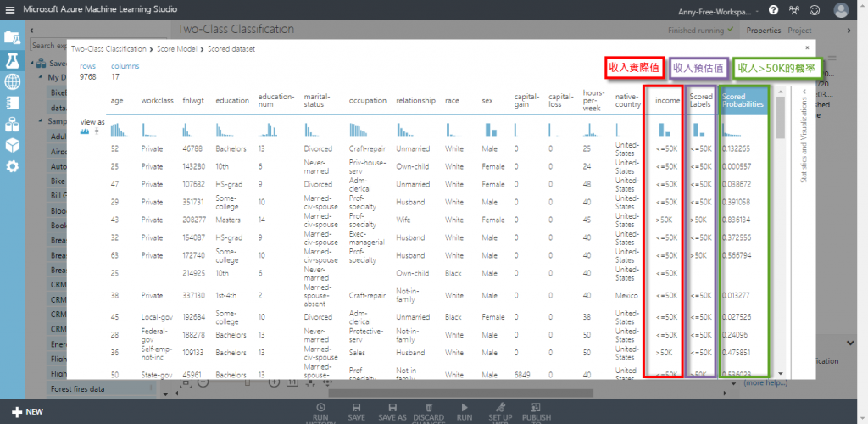Collapse the Samples tree node
This screenshot has height=424, width=868.
[x=41, y=121]
